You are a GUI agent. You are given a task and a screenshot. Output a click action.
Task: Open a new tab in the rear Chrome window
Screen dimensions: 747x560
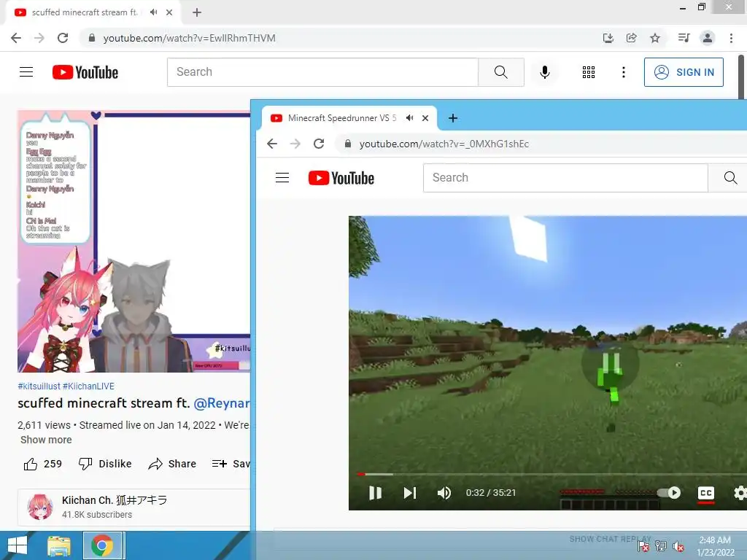pos(197,12)
